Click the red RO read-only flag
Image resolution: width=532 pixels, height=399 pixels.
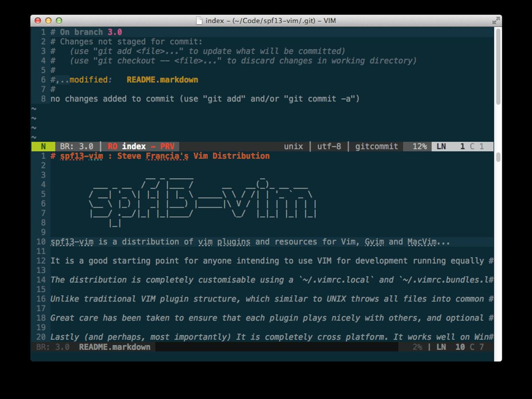coord(113,146)
